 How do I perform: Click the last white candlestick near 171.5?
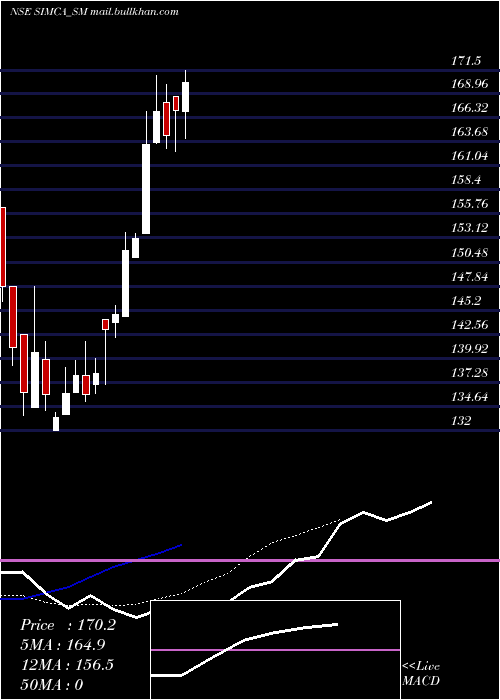click(185, 97)
